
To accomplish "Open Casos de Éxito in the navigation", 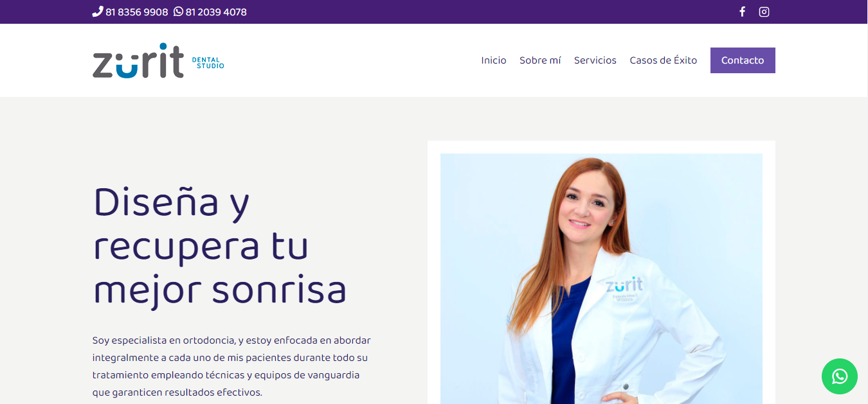I will (664, 60).
